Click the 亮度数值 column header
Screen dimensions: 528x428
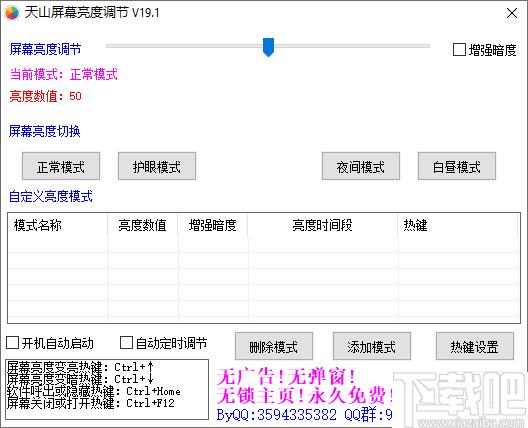pos(143,225)
